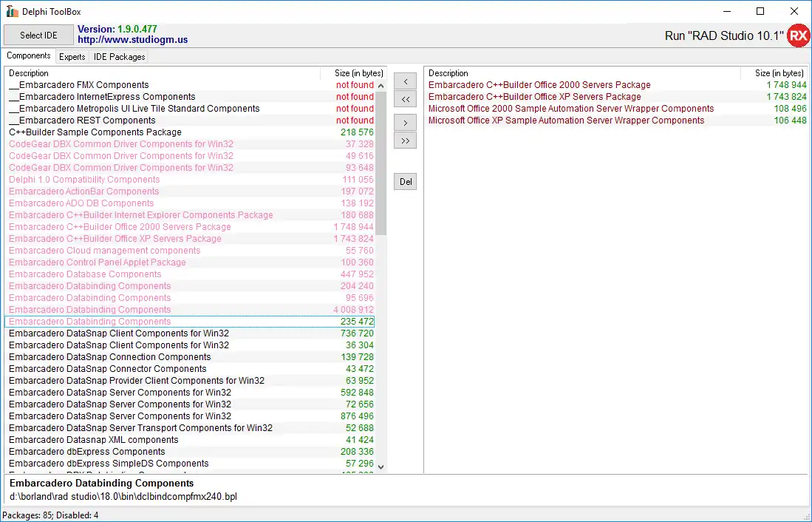
Task: Select right panel C++Builder Office XP Servers Package
Action: 616,97
